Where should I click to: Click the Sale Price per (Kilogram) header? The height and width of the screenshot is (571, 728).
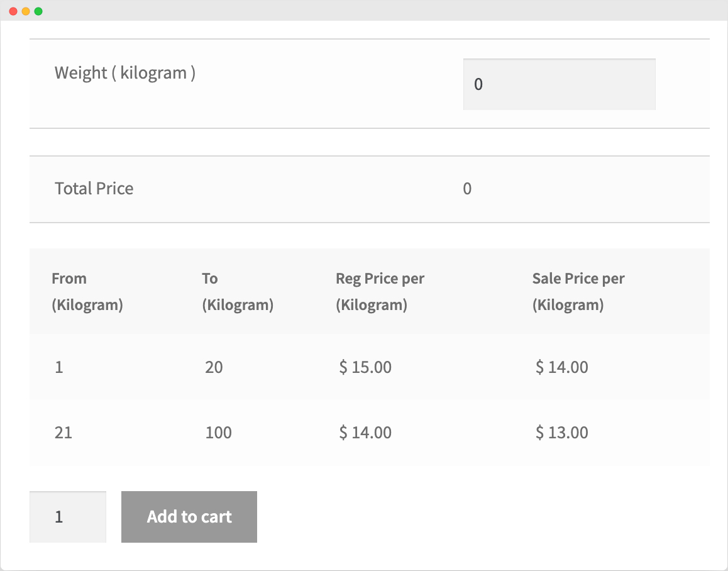[x=578, y=291]
